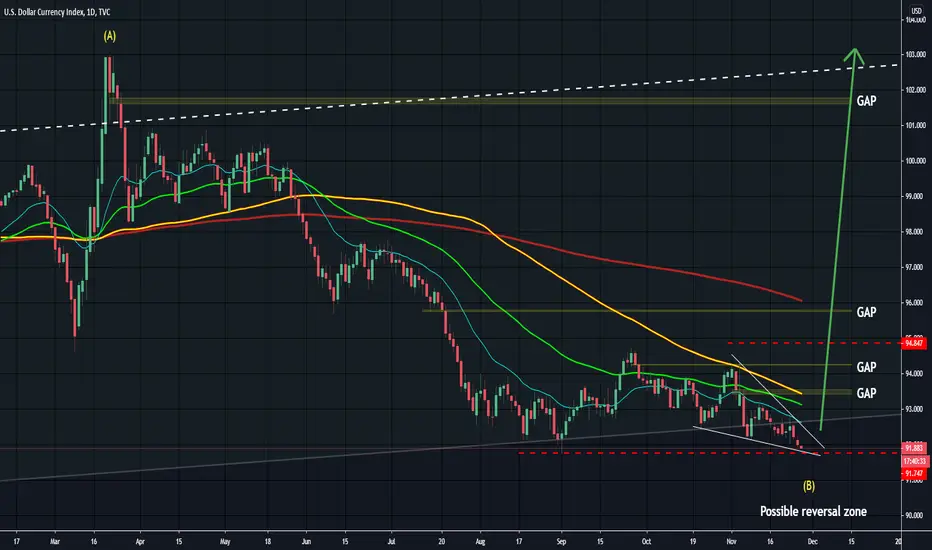The height and width of the screenshot is (550, 932).
Task: Click the Jun label on the time axis
Action: pyautogui.click(x=306, y=542)
